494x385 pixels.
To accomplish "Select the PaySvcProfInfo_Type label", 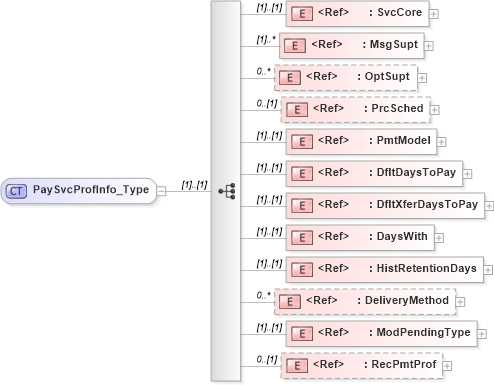I will [x=91, y=190].
